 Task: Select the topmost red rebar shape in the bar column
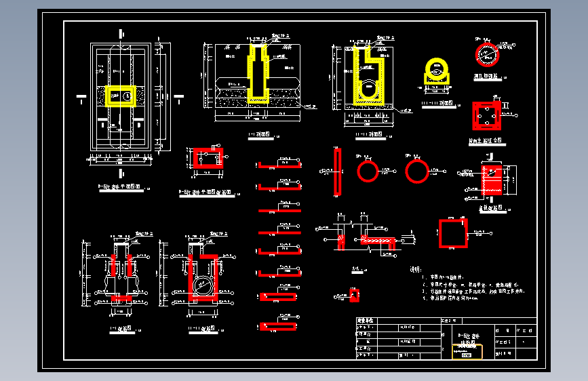coord(279,165)
